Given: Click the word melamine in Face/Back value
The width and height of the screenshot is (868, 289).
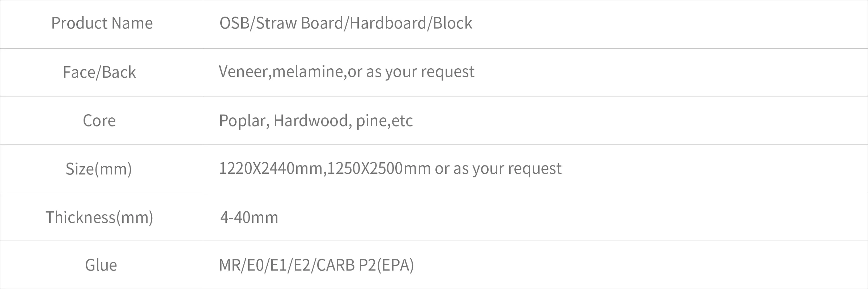Looking at the screenshot, I should (x=307, y=72).
